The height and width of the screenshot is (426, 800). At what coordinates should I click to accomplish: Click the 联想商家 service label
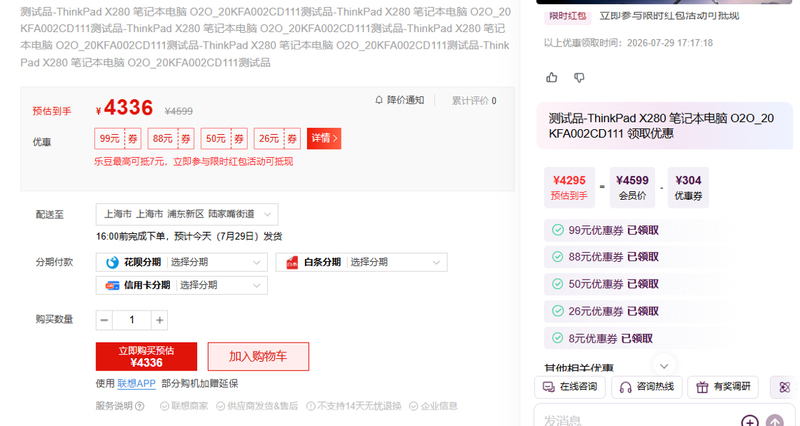tap(184, 406)
